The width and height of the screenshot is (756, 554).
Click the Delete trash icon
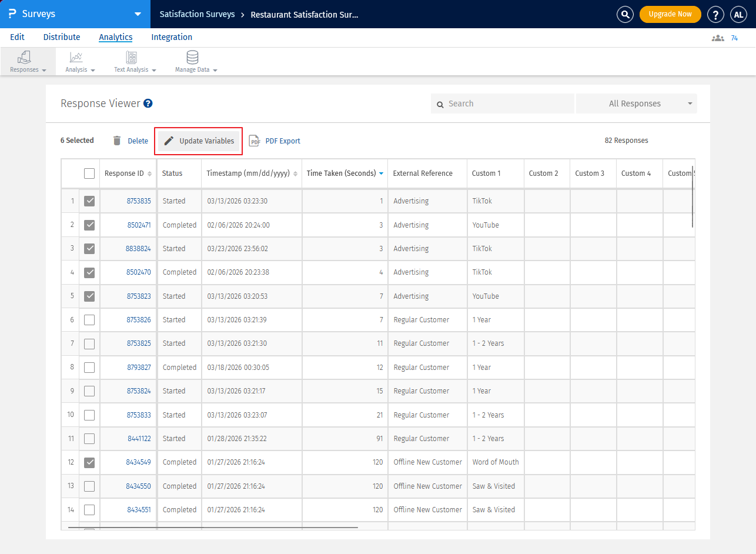tap(117, 141)
